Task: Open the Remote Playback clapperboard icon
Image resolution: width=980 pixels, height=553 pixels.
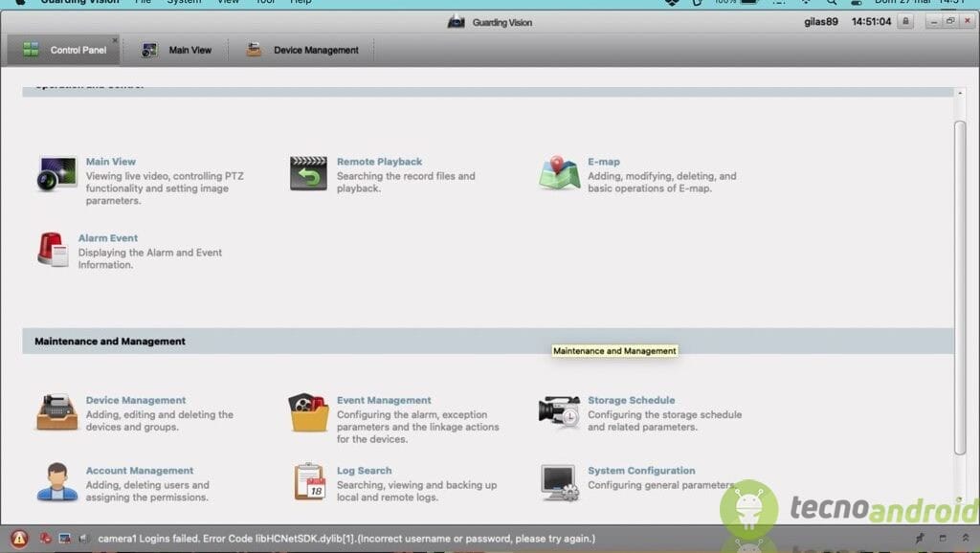Action: pyautogui.click(x=308, y=173)
